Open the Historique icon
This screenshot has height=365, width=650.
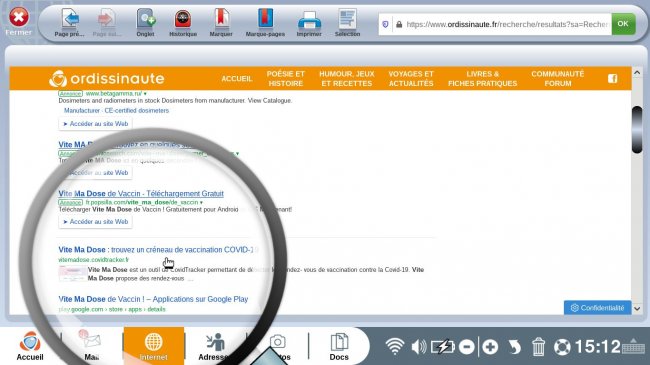183,22
